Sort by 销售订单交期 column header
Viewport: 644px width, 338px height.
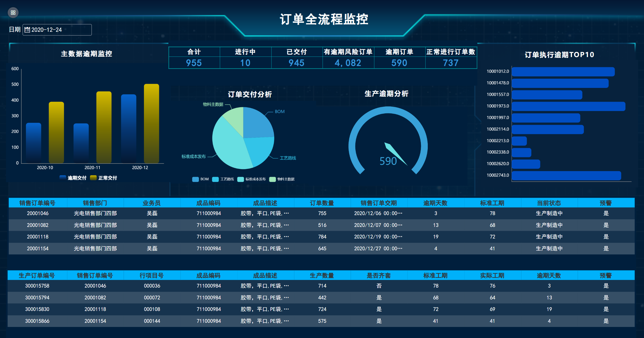point(379,203)
